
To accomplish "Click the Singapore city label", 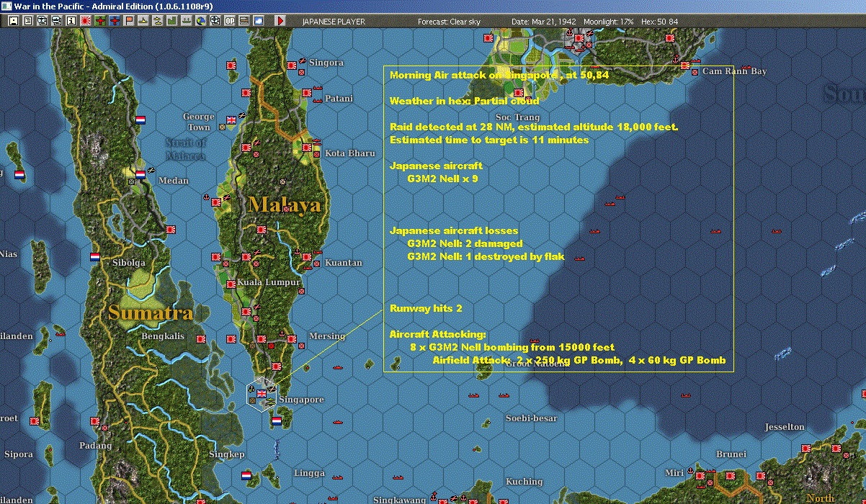I will (301, 400).
